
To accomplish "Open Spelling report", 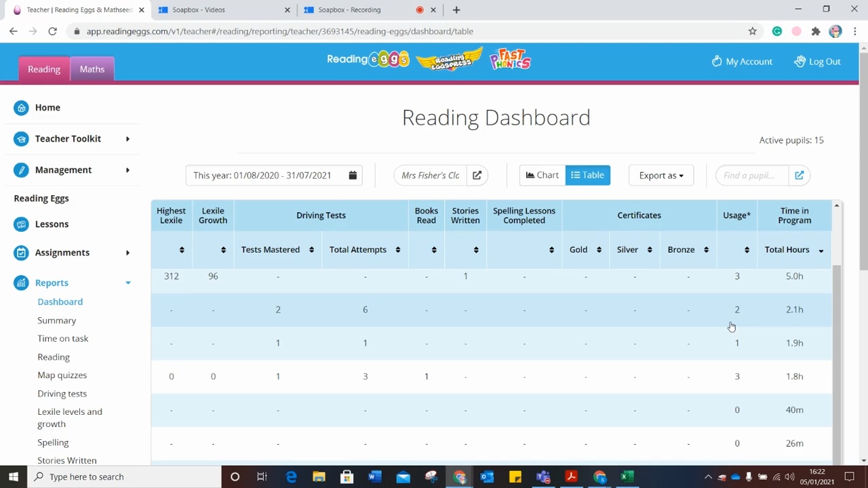I will click(53, 443).
